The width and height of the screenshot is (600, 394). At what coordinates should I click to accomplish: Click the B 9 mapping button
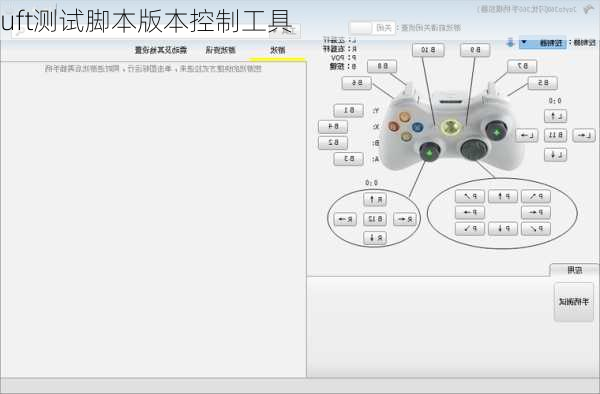pos(475,50)
